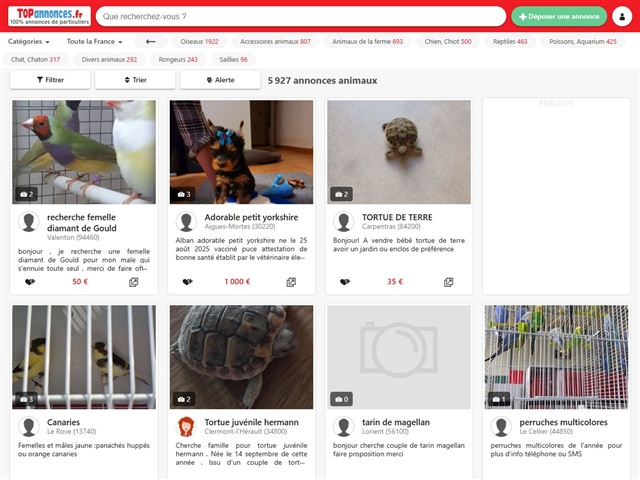Open the Adorable petit yorkshire title

pos(251,217)
